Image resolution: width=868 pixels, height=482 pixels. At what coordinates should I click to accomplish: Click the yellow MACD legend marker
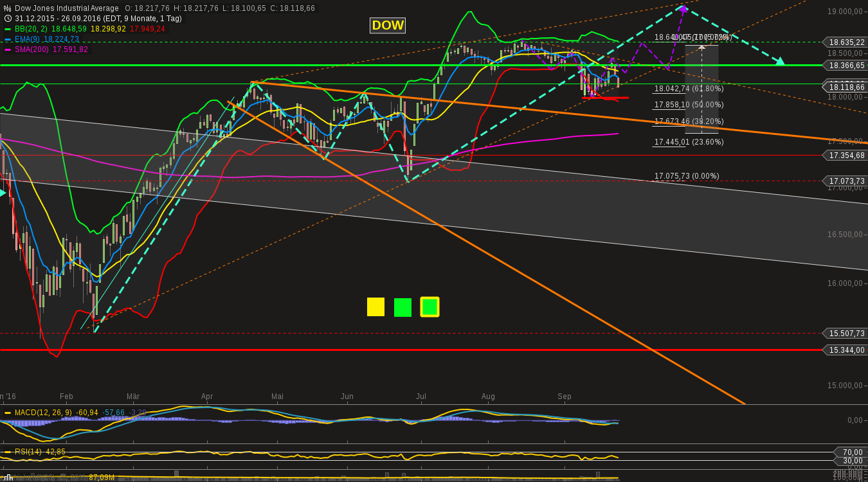click(x=8, y=413)
